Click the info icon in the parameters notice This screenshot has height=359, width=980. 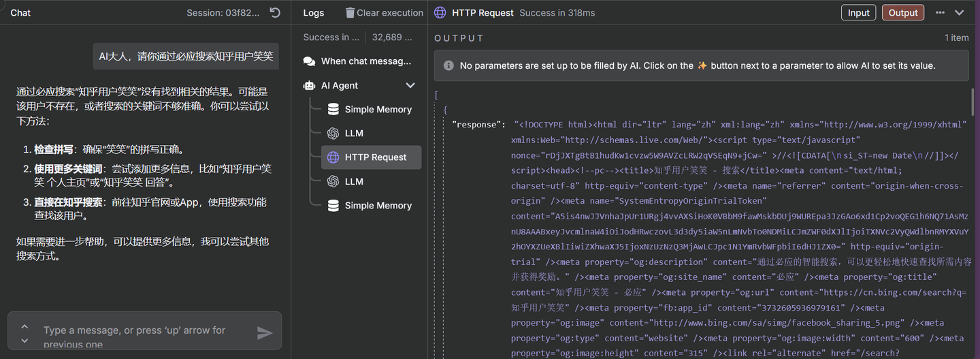point(448,65)
